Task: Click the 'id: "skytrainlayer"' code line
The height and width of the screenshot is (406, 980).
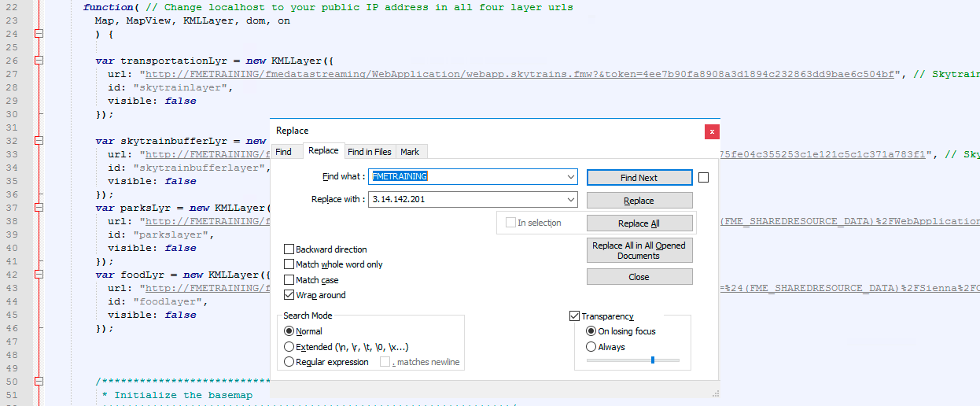Action: 171,87
